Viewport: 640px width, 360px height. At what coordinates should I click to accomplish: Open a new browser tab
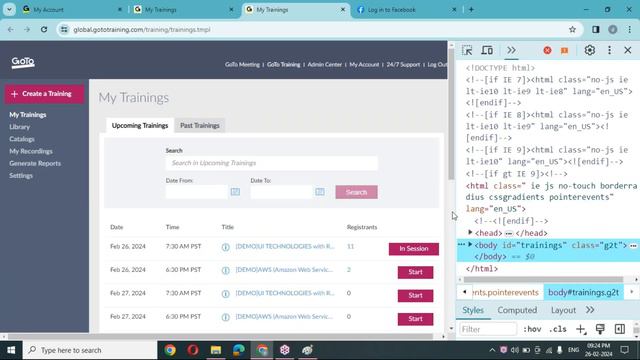click(x=471, y=9)
